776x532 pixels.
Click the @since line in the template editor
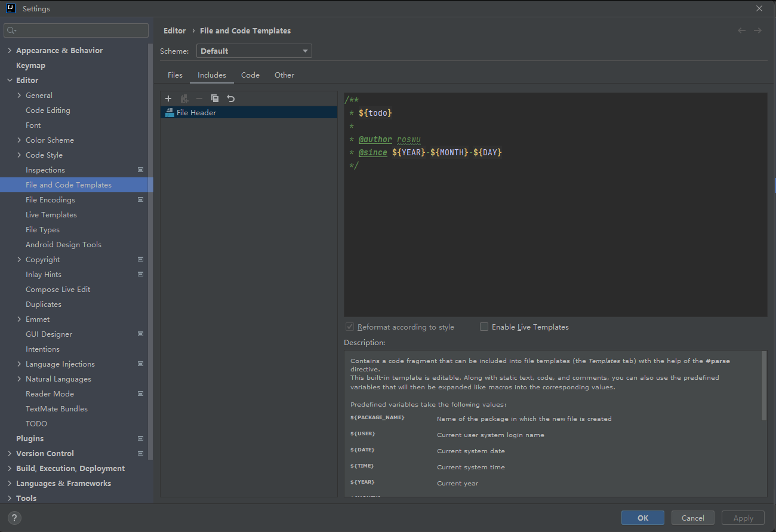coord(426,152)
